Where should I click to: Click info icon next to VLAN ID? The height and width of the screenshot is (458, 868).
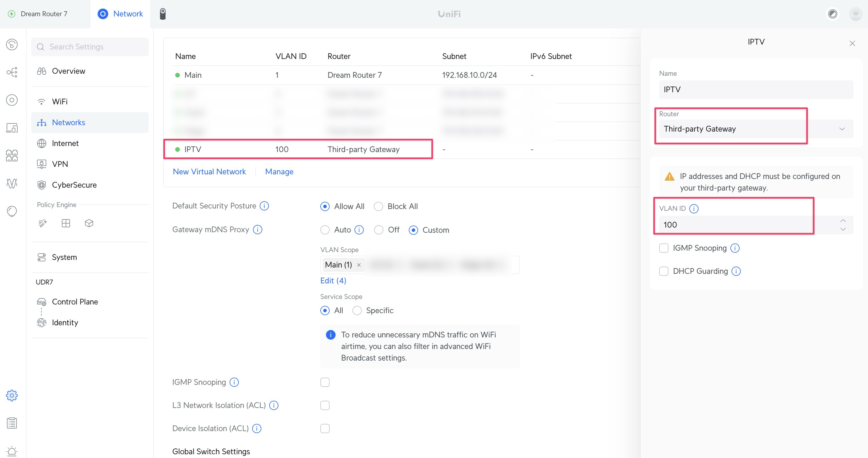(x=694, y=208)
